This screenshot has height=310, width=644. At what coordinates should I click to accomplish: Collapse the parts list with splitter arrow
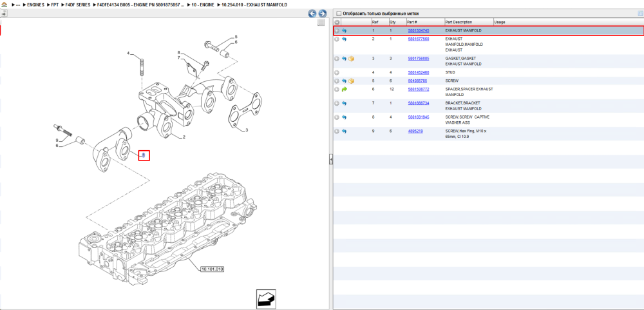point(330,160)
